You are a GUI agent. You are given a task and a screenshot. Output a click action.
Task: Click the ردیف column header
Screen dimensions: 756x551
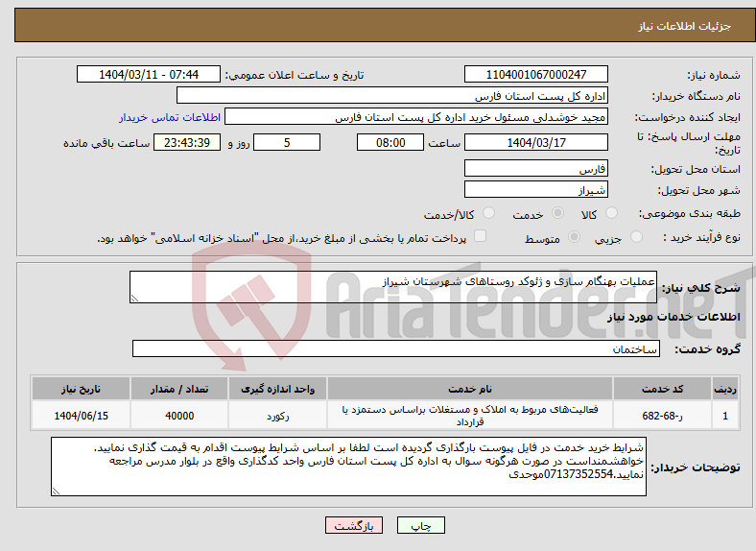(725, 389)
